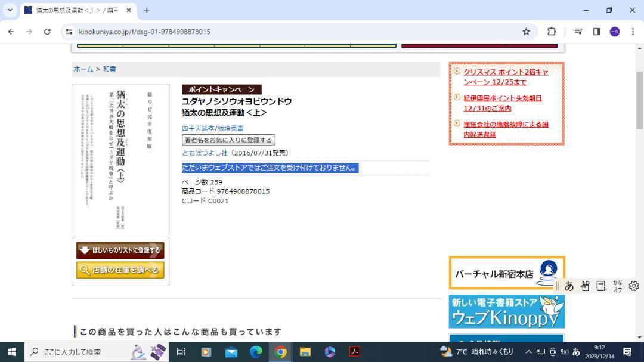Click ほしいものリストに登録する button
Image resolution: width=644 pixels, height=362 pixels.
[x=120, y=250]
